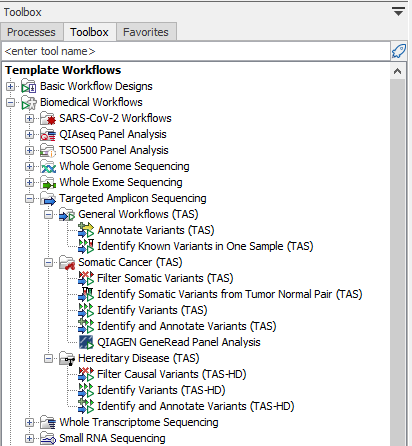The image size is (412, 446).
Task: Collapse the Biomedical Workflows folder
Action: [x=10, y=102]
